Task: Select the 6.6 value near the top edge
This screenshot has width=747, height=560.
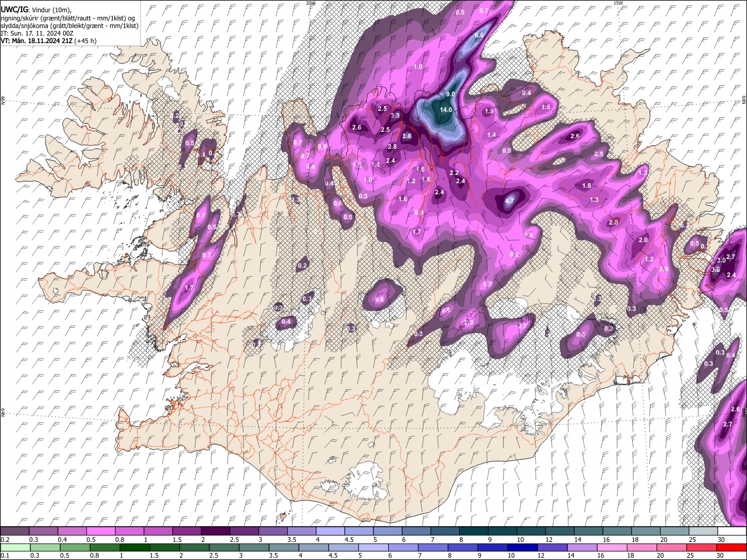Action: coord(479,35)
